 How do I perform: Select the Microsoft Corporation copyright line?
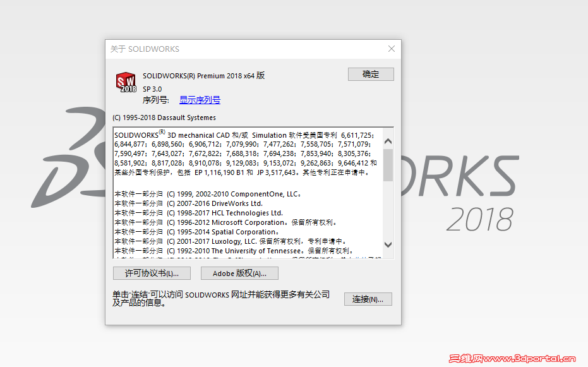point(226,222)
